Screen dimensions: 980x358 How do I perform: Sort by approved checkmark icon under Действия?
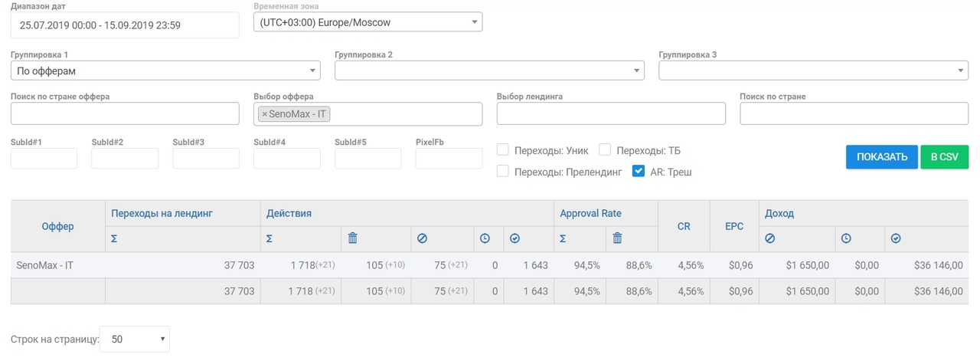pyautogui.click(x=514, y=238)
